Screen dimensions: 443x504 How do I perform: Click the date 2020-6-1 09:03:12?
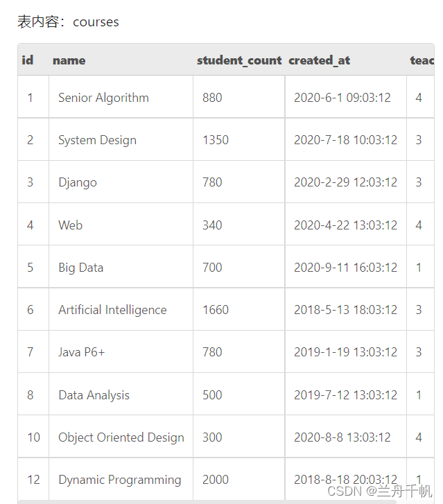[x=342, y=98]
